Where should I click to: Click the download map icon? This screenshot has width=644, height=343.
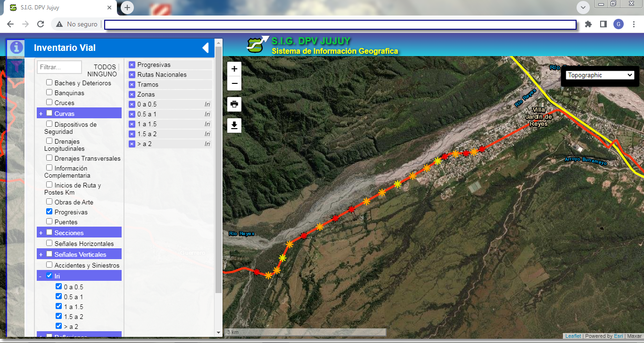pyautogui.click(x=234, y=125)
